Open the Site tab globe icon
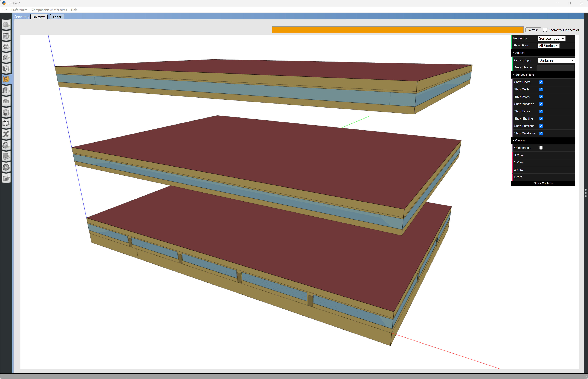588x379 pixels. [x=6, y=25]
